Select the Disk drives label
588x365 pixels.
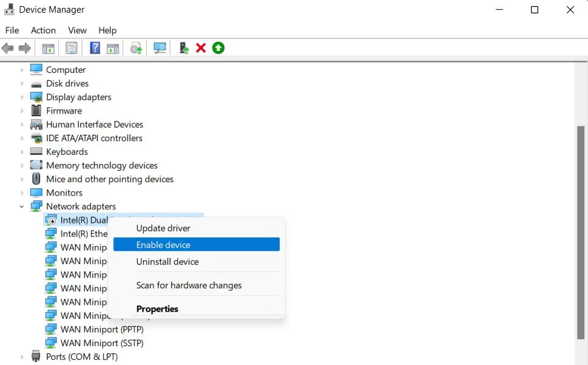(67, 83)
